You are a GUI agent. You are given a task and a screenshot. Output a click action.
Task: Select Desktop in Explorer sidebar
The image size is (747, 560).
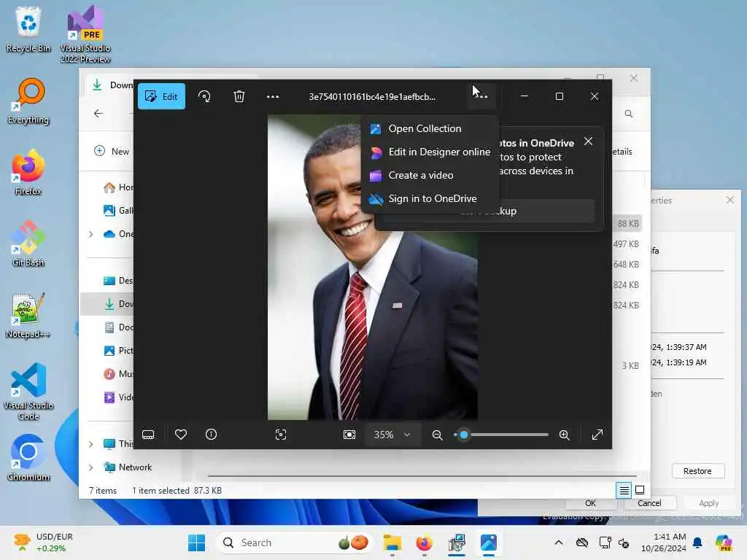point(117,281)
